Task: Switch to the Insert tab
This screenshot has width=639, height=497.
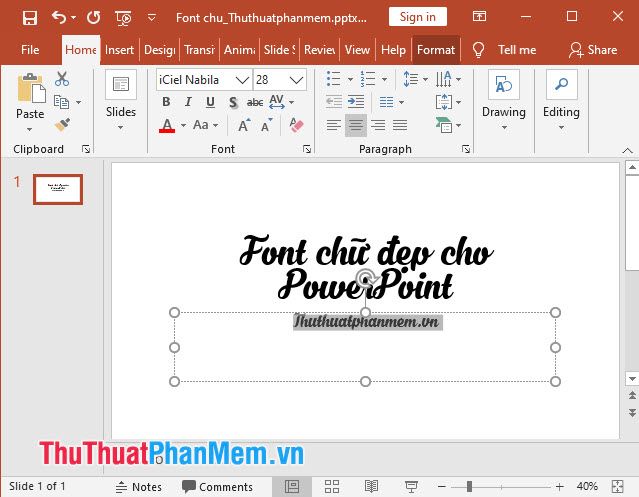Action: (x=119, y=50)
